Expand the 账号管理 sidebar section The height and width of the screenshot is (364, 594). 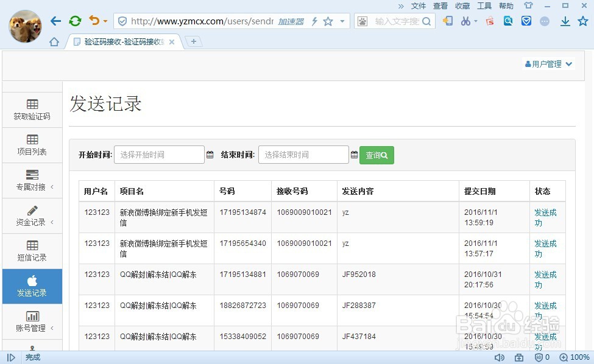tap(32, 322)
